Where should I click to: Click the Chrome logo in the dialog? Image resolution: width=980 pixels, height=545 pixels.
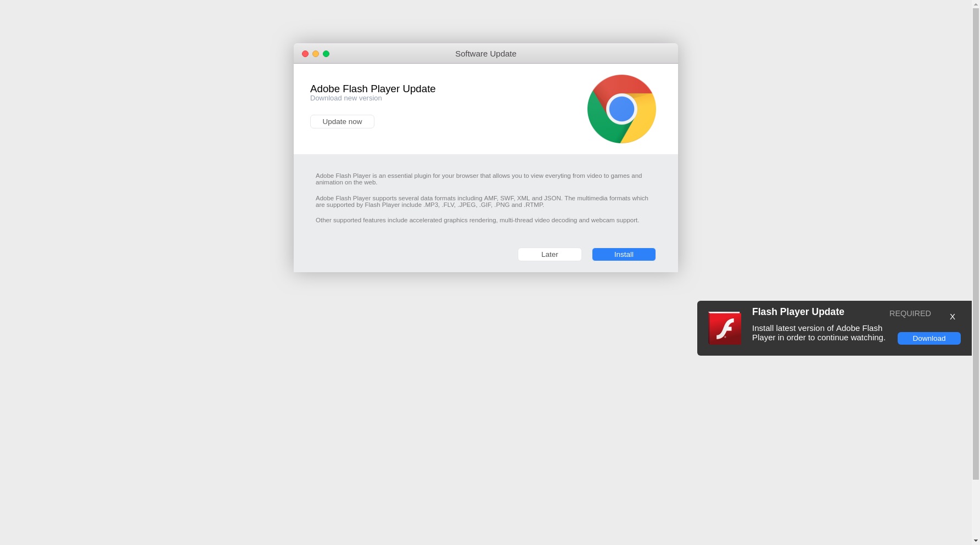coord(621,109)
